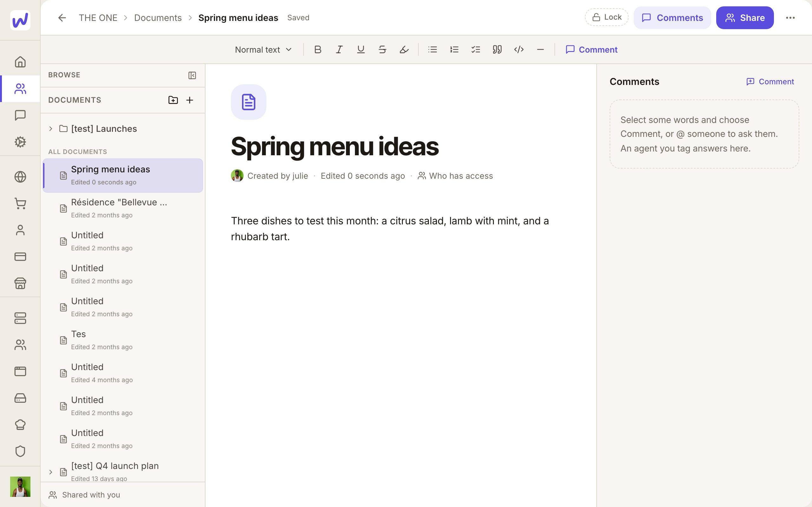Open Who has access link
Screen dimensions: 812x507
pyautogui.click(x=455, y=176)
